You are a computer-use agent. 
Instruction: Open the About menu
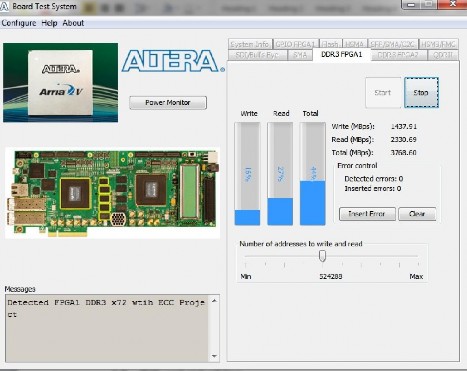click(x=73, y=23)
